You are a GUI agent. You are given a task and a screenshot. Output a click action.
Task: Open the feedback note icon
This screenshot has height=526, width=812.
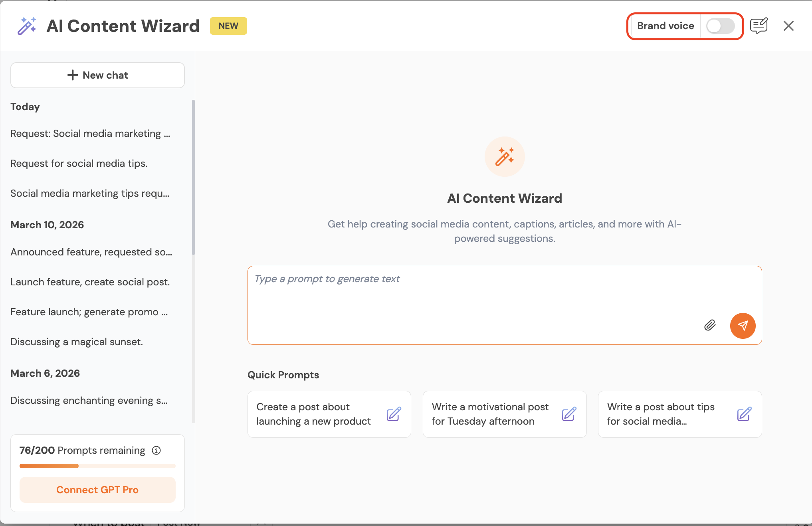[759, 26]
